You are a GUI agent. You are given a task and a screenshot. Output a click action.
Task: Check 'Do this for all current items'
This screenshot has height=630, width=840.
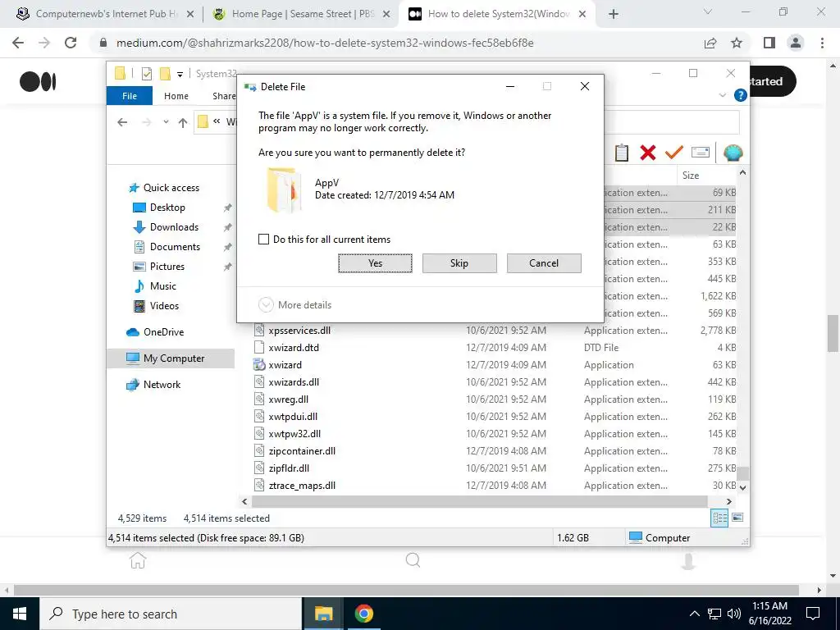(263, 240)
